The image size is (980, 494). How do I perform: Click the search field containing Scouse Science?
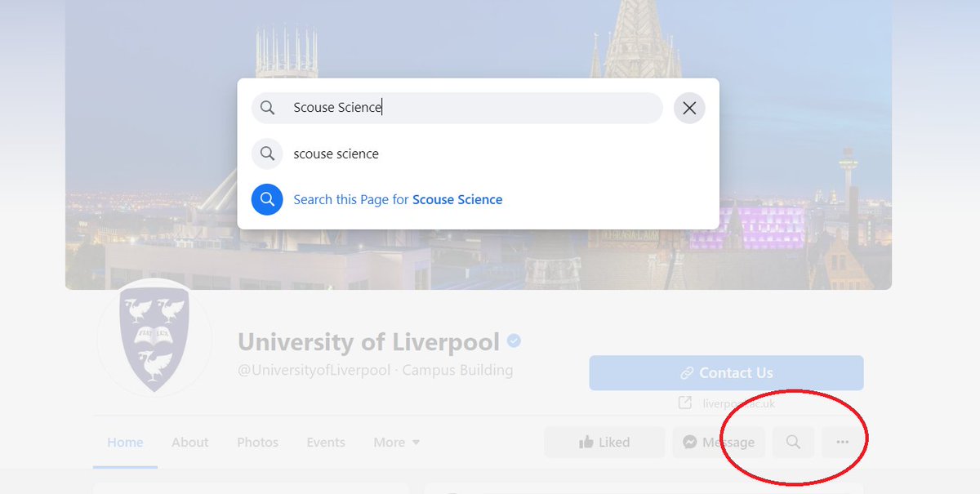click(457, 108)
